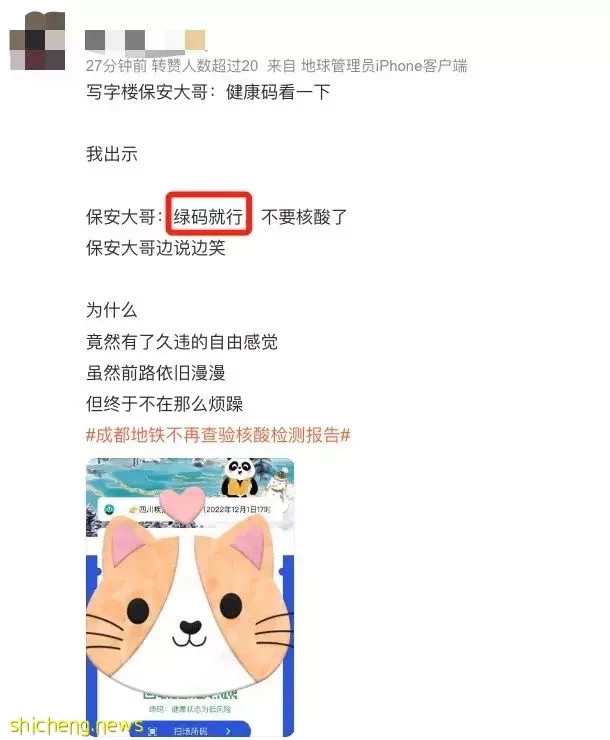The height and width of the screenshot is (740, 610).
Task: Open the blurred username of the poster
Action: click(x=145, y=40)
